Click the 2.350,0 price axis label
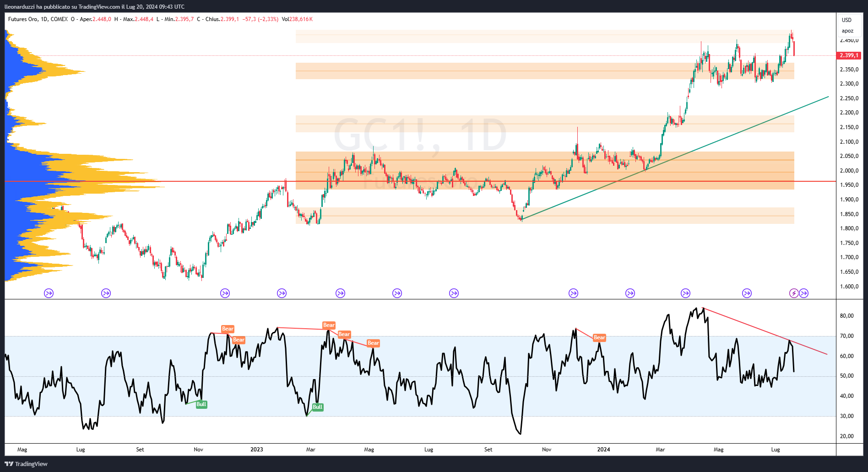 849,70
